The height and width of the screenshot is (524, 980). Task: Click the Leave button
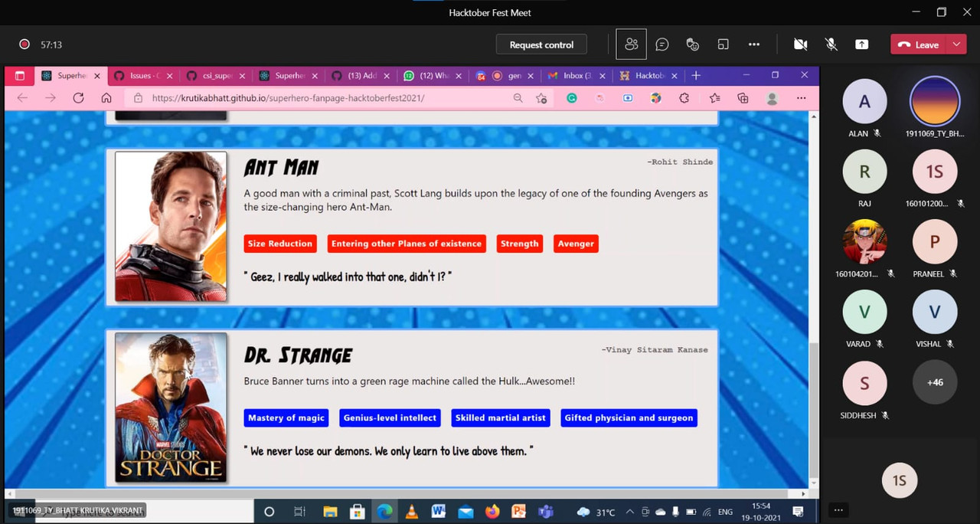coord(919,44)
